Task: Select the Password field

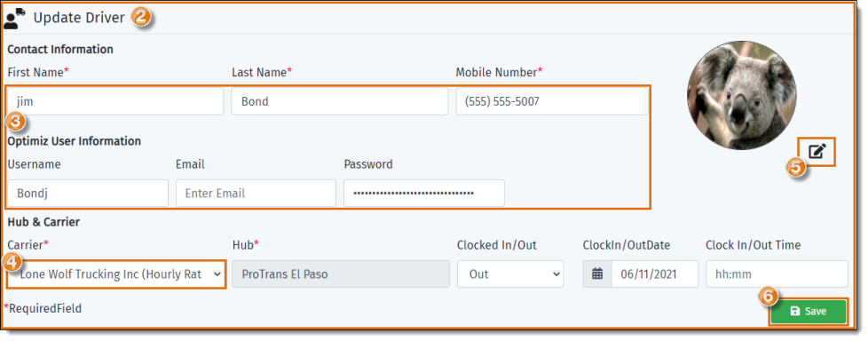Action: (x=424, y=194)
